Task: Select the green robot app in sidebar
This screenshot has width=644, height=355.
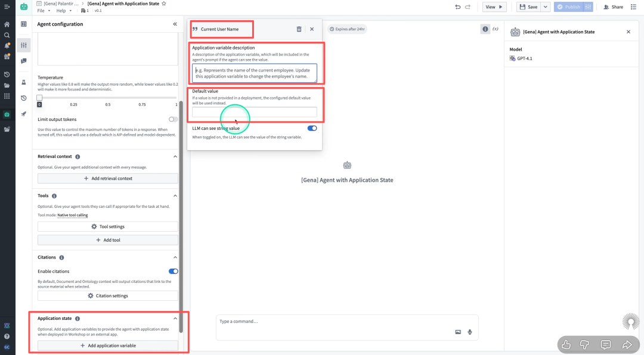Action: tap(7, 115)
